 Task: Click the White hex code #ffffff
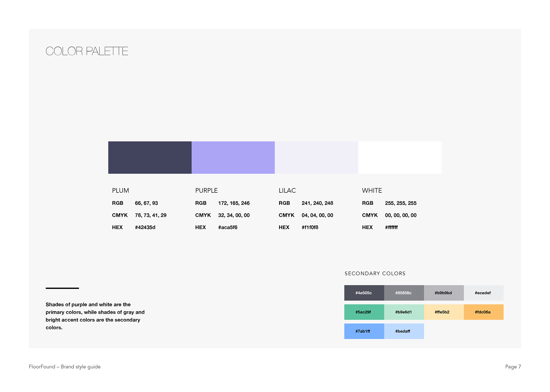(x=391, y=227)
